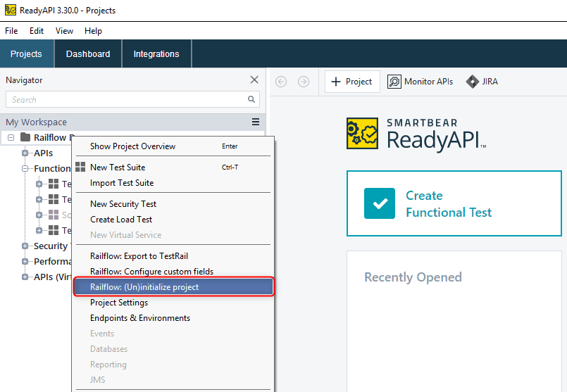This screenshot has width=567, height=392.
Task: Collapse the Railflow project node
Action: pos(11,138)
